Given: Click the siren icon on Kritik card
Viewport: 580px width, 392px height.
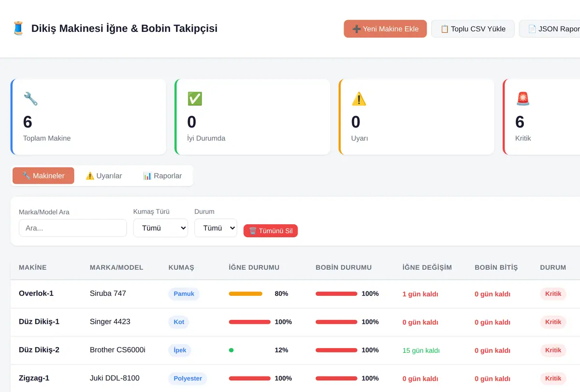Looking at the screenshot, I should pos(523,99).
